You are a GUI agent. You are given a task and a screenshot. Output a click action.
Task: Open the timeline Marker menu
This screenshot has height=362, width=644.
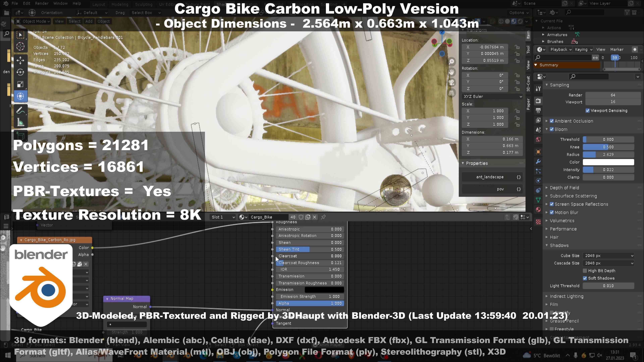click(617, 49)
